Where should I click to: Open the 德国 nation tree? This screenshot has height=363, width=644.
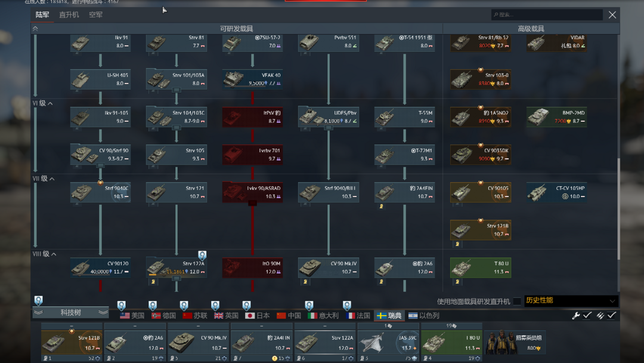pyautogui.click(x=163, y=316)
